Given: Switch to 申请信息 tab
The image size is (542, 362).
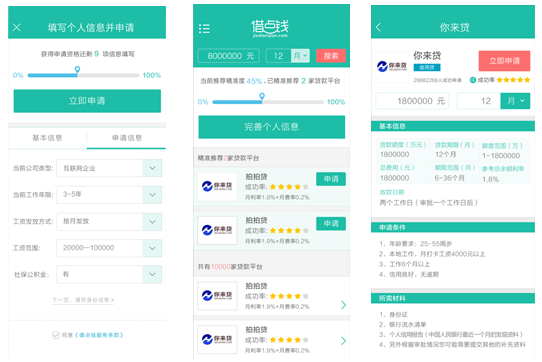Looking at the screenshot, I should coord(127,138).
